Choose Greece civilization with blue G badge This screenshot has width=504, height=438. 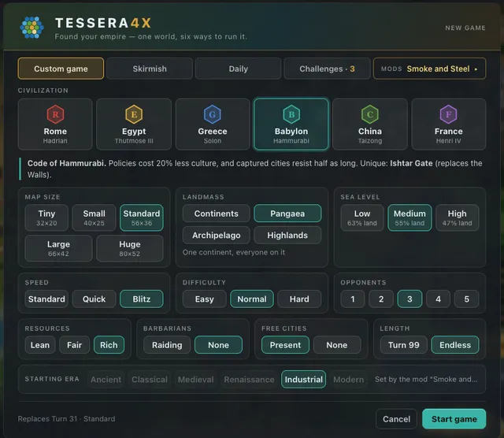coord(213,124)
